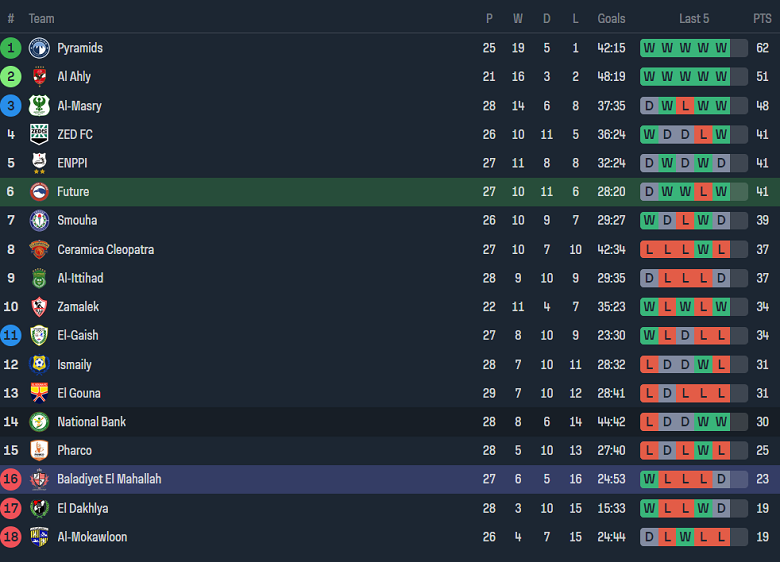The image size is (780, 562).
Task: Click the Last 5 column header
Action: tap(694, 19)
